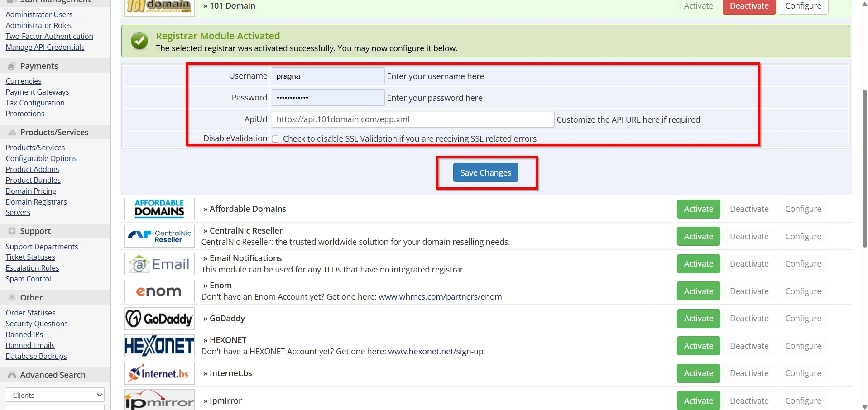868x410 pixels.
Task: Deactivate the 101 Domain registrar
Action: 749,6
